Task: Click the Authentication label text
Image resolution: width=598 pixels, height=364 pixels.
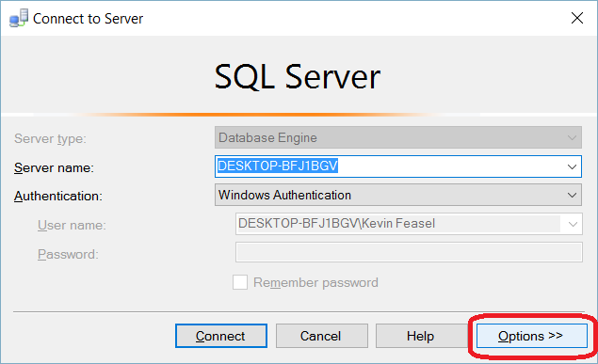Action: click(x=58, y=196)
